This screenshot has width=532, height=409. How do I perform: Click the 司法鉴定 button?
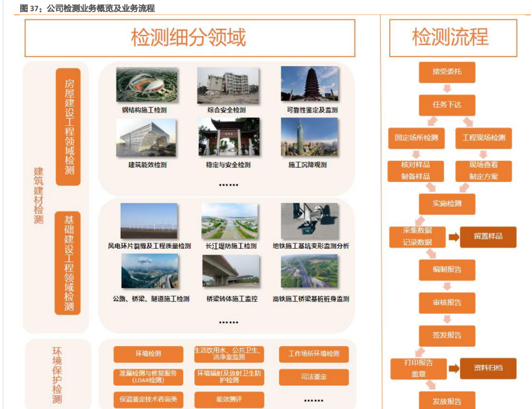click(x=314, y=377)
